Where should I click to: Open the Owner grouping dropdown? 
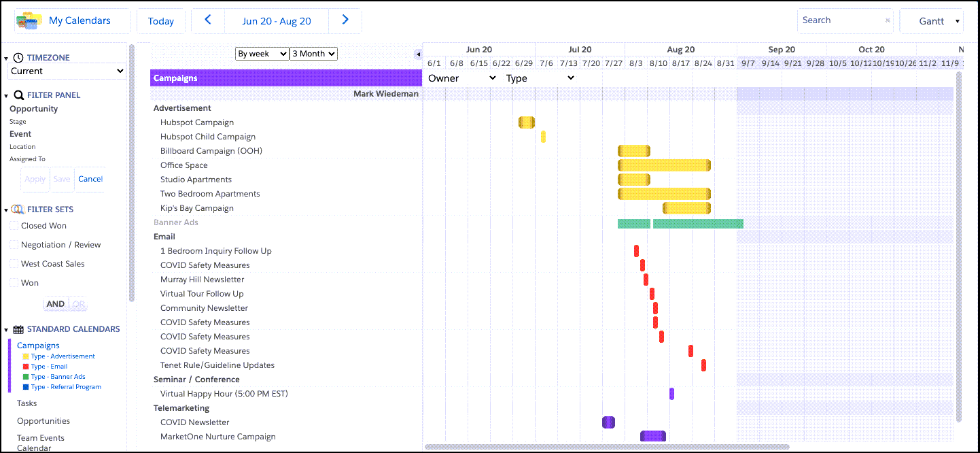point(462,78)
